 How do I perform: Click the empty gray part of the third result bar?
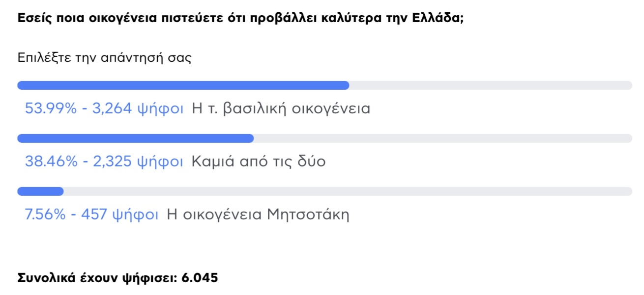click(347, 191)
